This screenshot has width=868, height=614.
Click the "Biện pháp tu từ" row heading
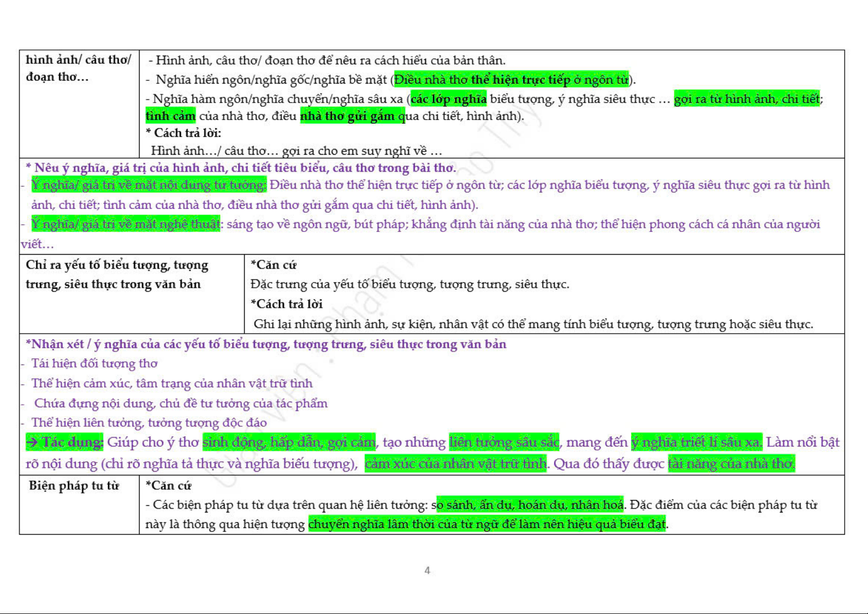74,486
